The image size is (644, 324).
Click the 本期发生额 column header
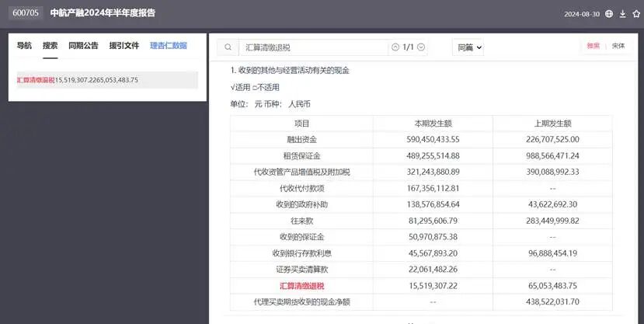(x=433, y=124)
